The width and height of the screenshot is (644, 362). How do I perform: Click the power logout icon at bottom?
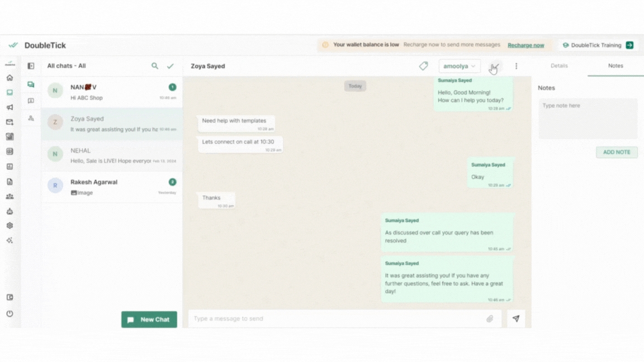[x=10, y=313]
